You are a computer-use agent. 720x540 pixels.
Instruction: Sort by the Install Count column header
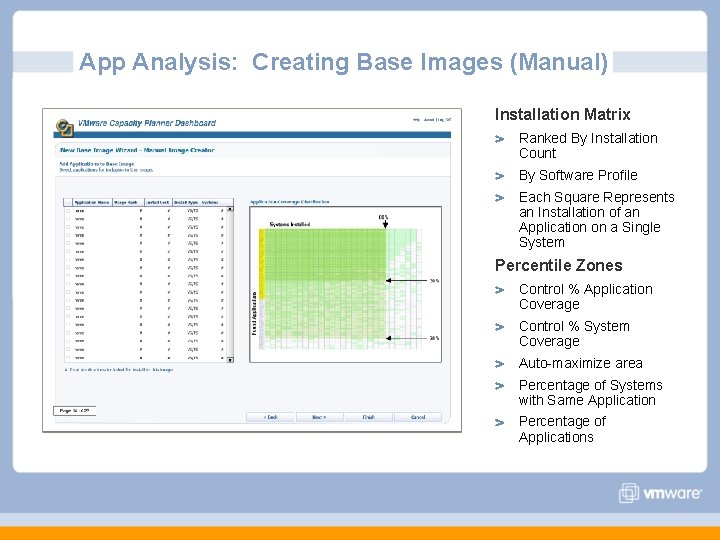[158, 202]
